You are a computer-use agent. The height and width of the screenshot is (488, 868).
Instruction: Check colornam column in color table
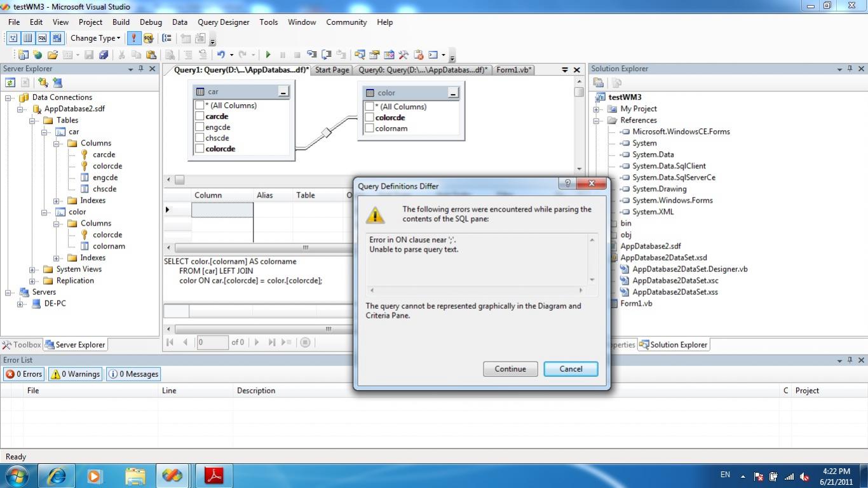[x=369, y=128]
